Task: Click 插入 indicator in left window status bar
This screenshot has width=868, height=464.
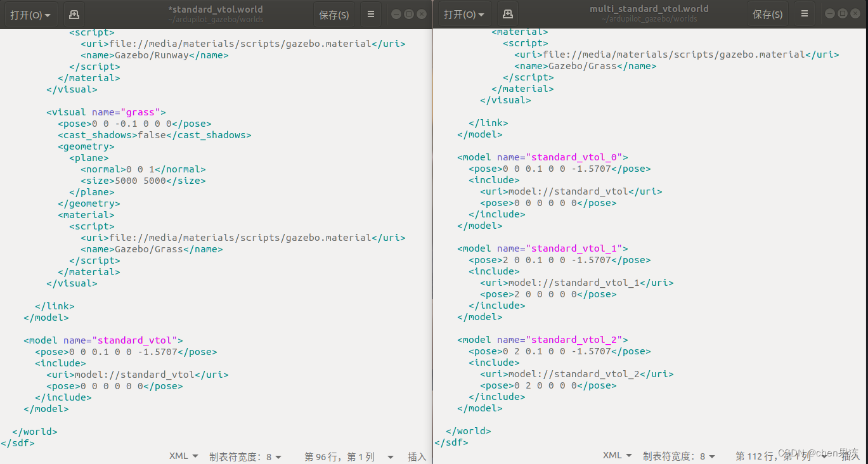Action: 417,456
